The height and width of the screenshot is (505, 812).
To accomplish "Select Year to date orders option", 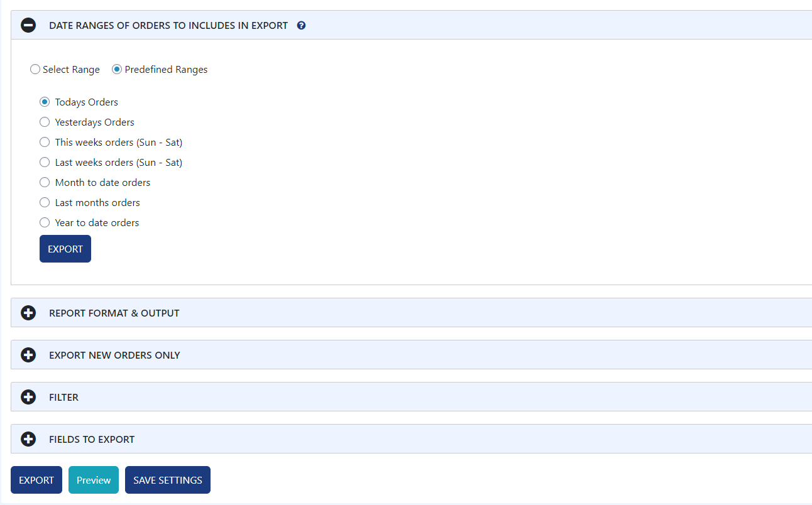I will point(45,222).
